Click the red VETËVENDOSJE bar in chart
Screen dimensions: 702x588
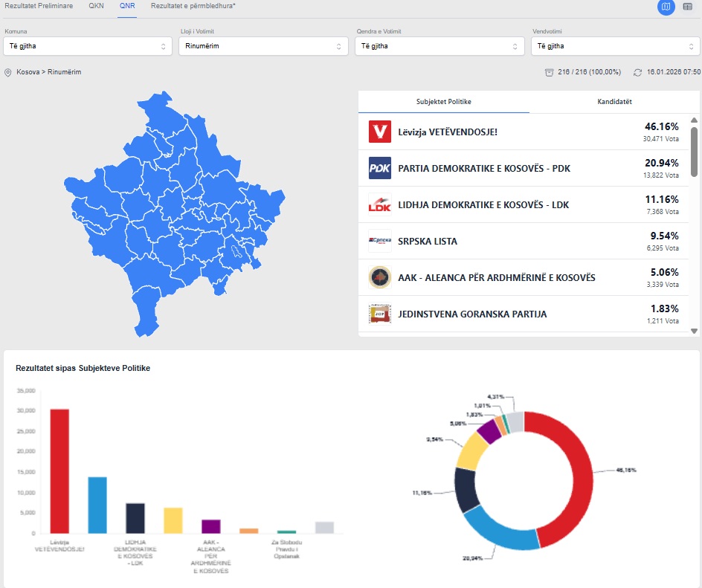59,471
